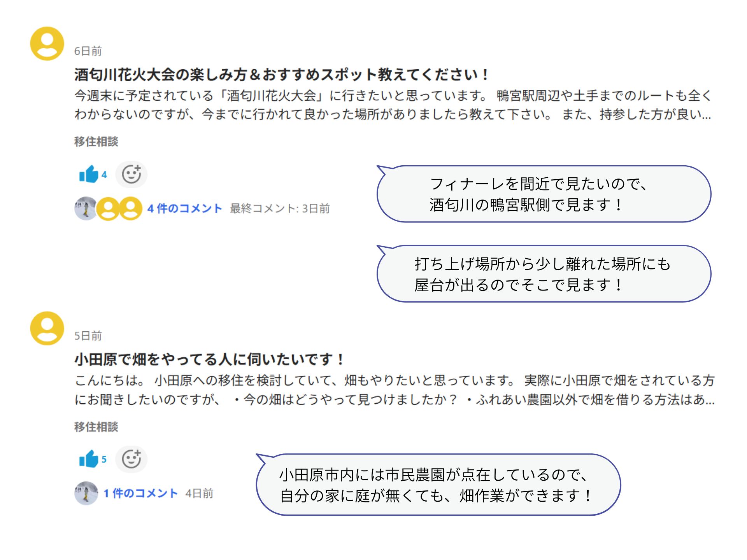The image size is (747, 560).
Task: Open the post titled 酒匂川花火大会の楽しみ方
Action: (281, 74)
